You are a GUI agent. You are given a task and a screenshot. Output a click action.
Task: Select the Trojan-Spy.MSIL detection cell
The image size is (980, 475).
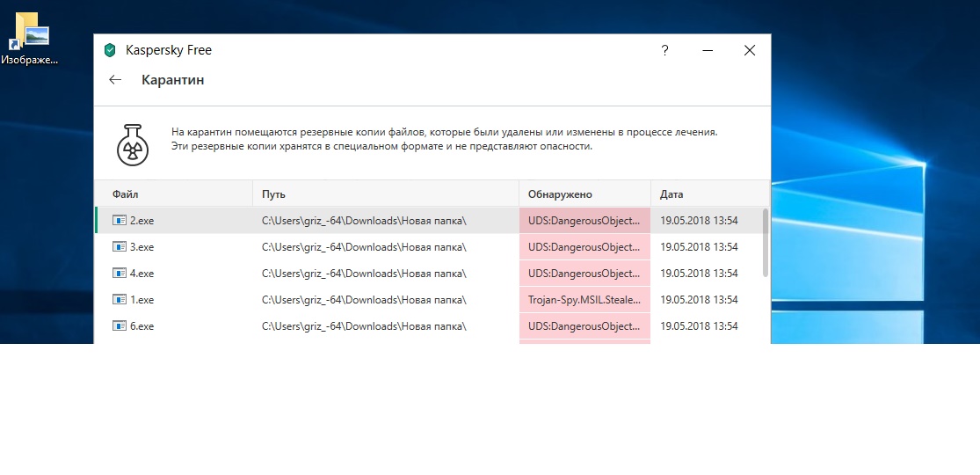point(584,300)
